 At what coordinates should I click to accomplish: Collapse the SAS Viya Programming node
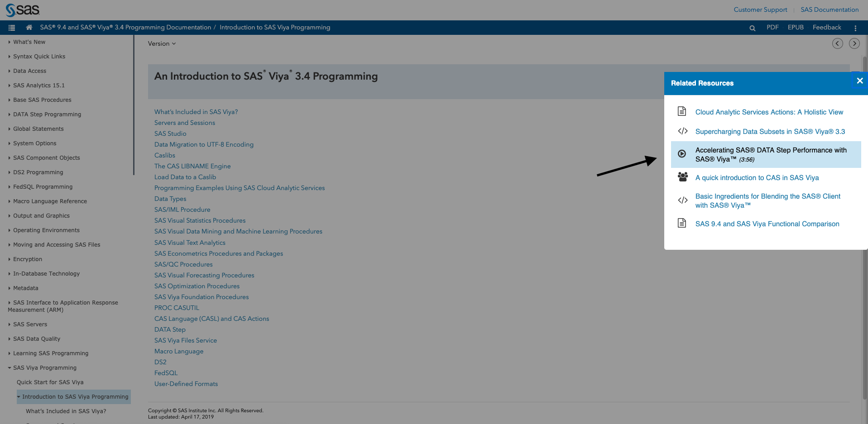click(x=9, y=368)
